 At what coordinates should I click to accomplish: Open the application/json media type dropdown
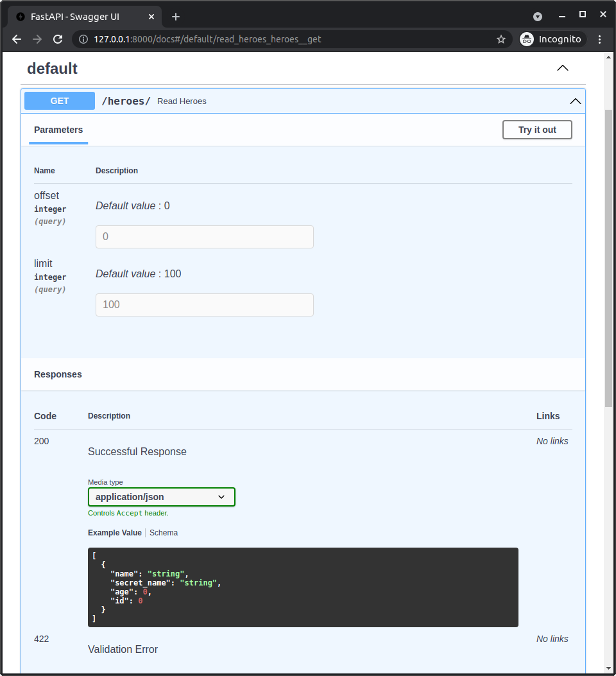tap(161, 497)
